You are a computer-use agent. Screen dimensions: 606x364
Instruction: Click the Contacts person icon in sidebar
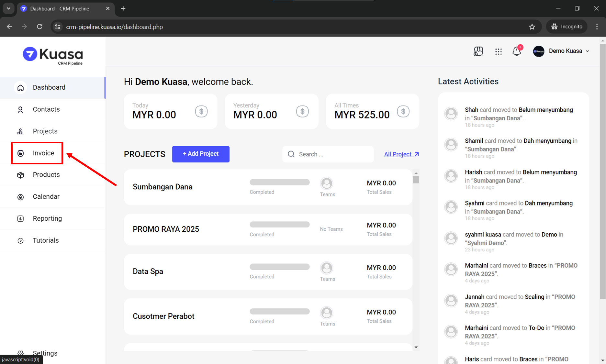(20, 110)
